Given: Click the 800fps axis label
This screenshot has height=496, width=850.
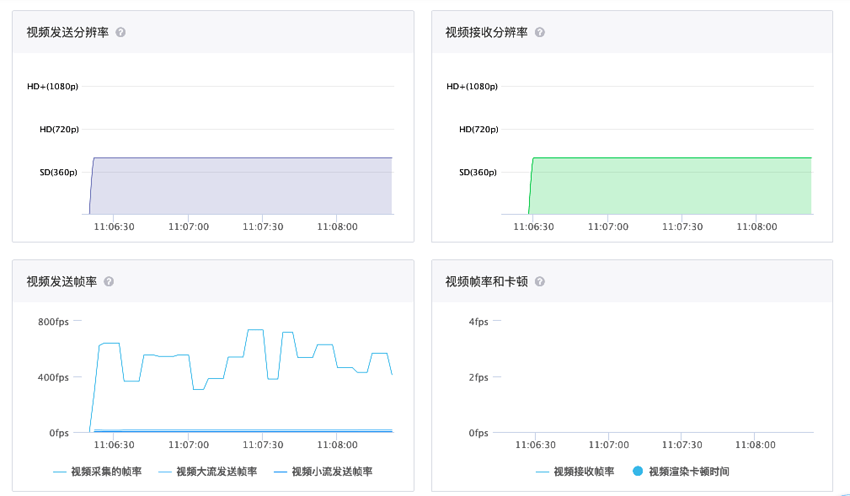Looking at the screenshot, I should [x=53, y=322].
